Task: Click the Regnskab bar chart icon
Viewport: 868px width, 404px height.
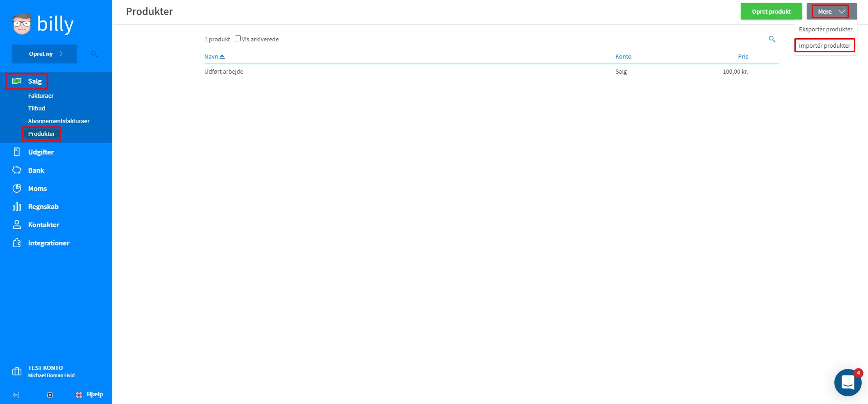Action: [17, 206]
